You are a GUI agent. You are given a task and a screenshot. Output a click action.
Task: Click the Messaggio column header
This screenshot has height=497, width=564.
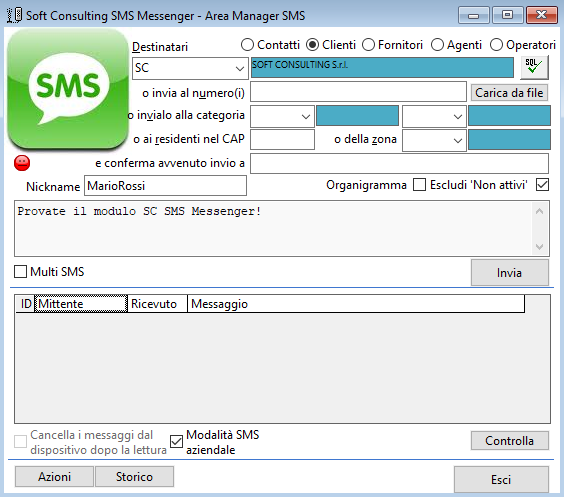coord(356,304)
